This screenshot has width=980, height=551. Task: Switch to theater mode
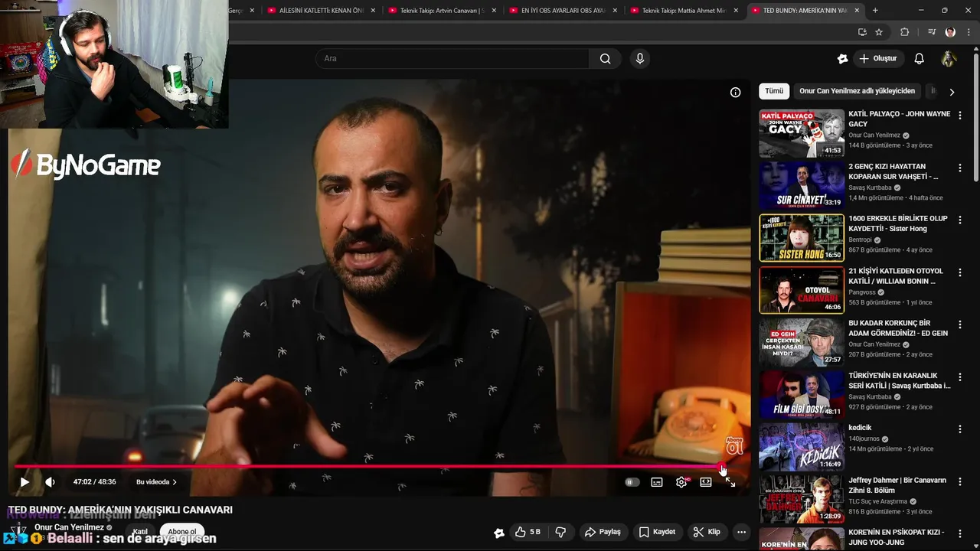[706, 482]
